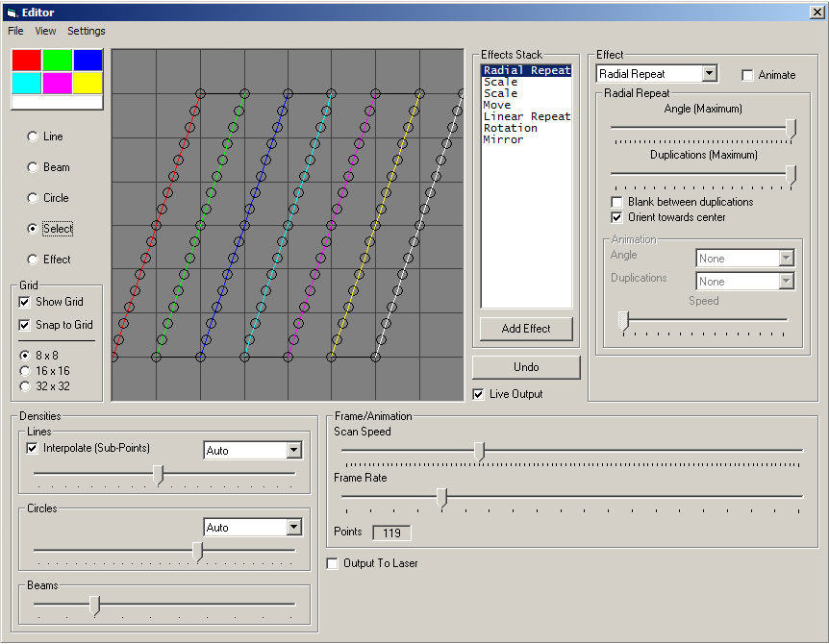Pick the cyan color swatch
This screenshot has width=829, height=644.
point(27,83)
